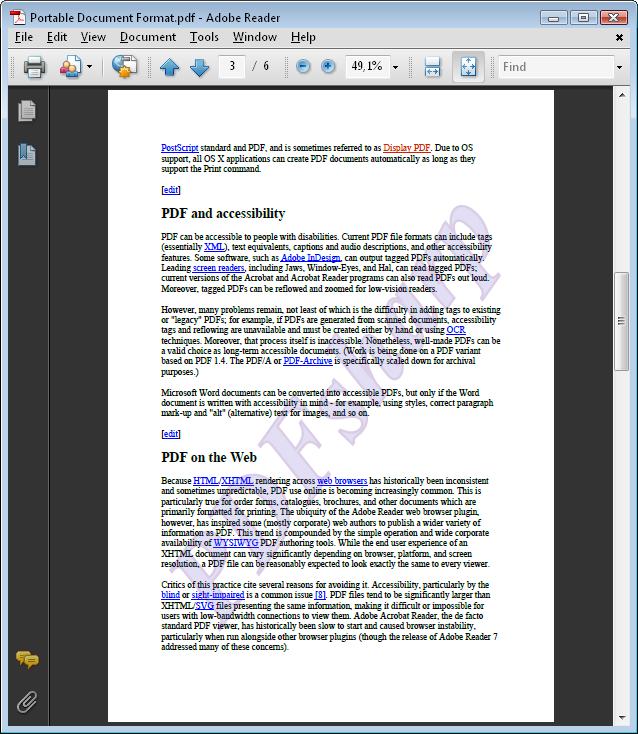Click the WYSIWYG hyperlink in the document
This screenshot has height=734, width=638.
235,543
